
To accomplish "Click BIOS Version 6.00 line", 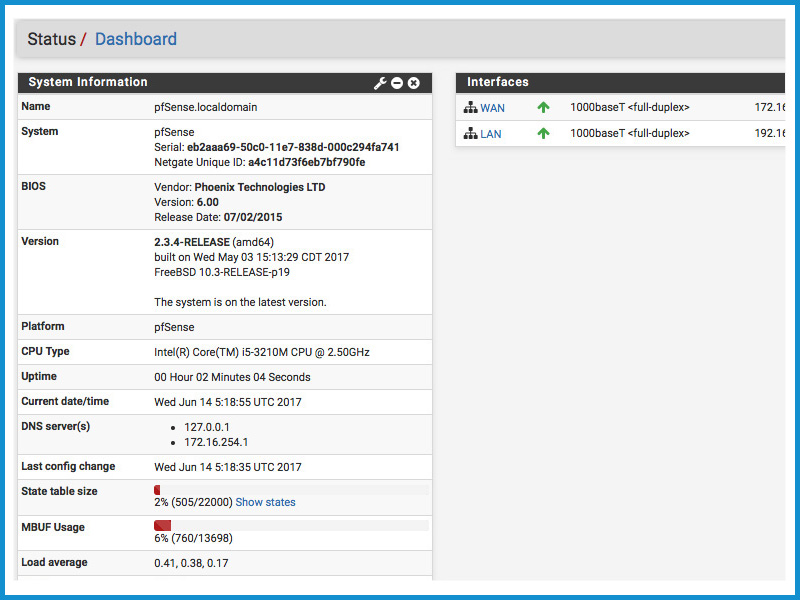I will coord(186,202).
